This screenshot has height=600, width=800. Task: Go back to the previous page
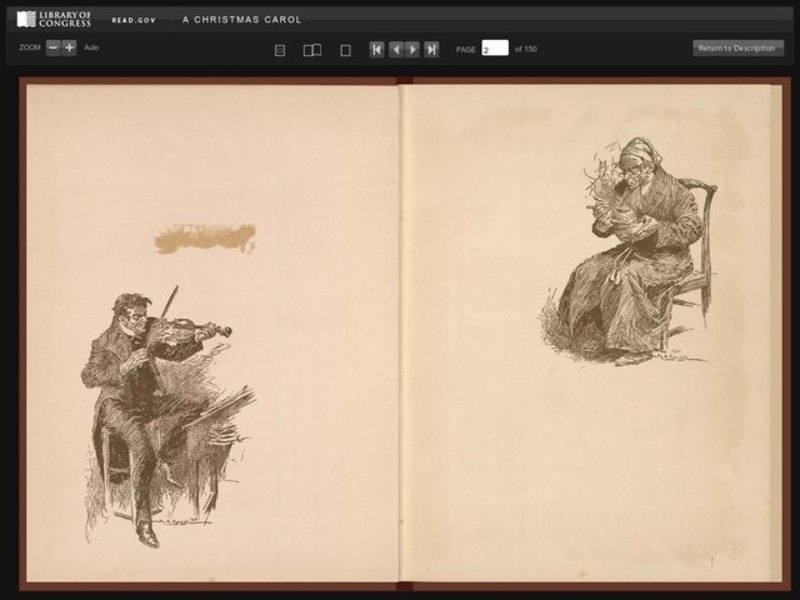pos(396,48)
